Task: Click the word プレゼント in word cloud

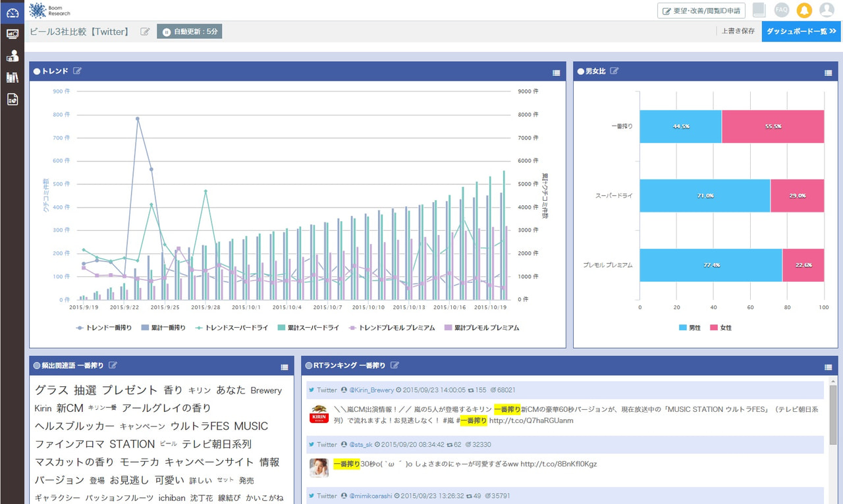Action: click(x=130, y=390)
